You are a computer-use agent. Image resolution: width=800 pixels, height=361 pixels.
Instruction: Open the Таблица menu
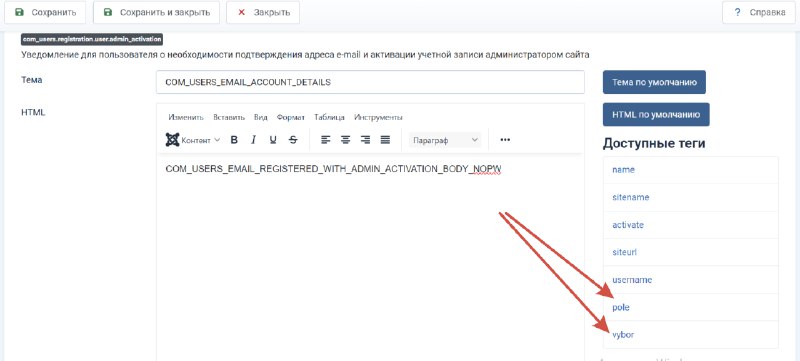tap(329, 117)
